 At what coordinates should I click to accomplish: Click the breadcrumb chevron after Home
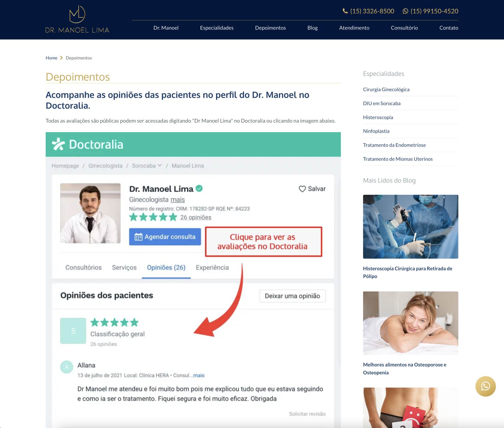coord(61,58)
